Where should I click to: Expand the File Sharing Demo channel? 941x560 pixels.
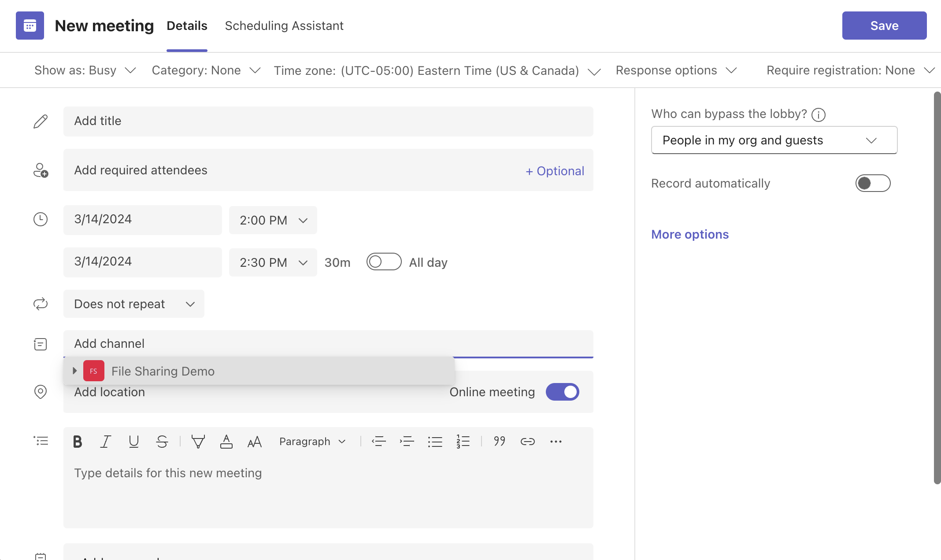click(74, 371)
